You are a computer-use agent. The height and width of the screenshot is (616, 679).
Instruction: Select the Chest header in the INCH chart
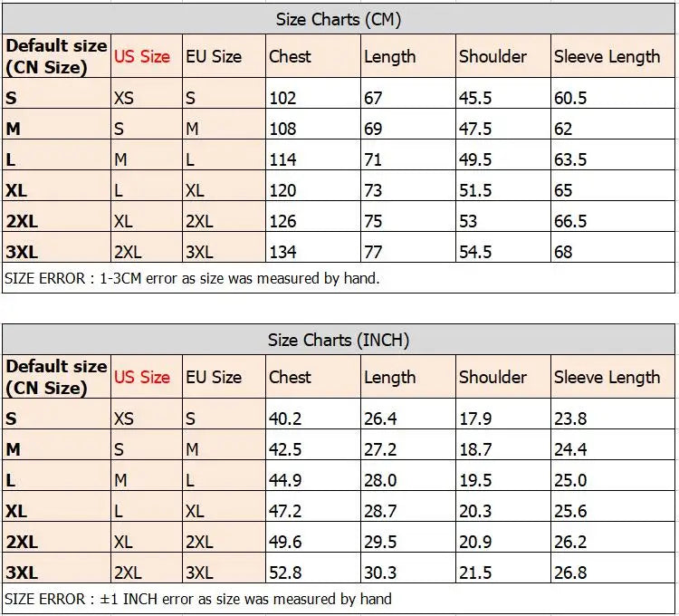pyautogui.click(x=290, y=377)
